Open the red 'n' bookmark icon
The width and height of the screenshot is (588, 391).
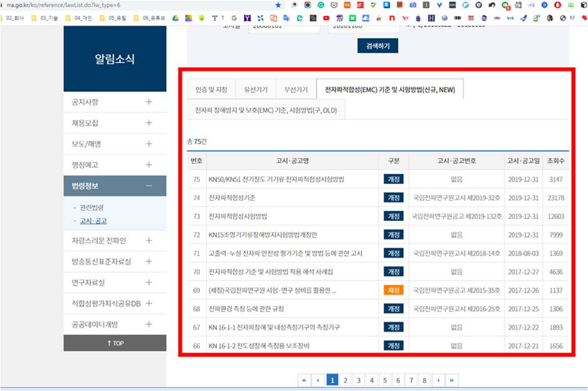392,18
